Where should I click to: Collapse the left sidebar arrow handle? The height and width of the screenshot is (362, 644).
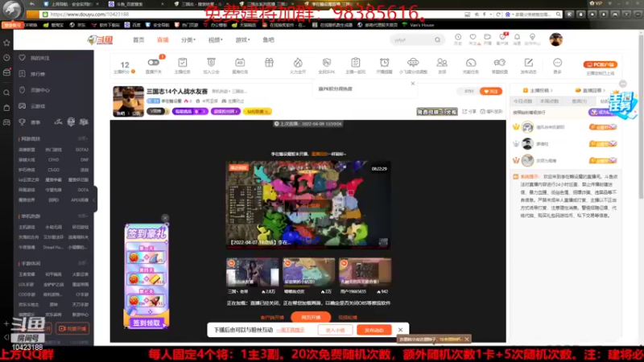pyautogui.click(x=94, y=200)
